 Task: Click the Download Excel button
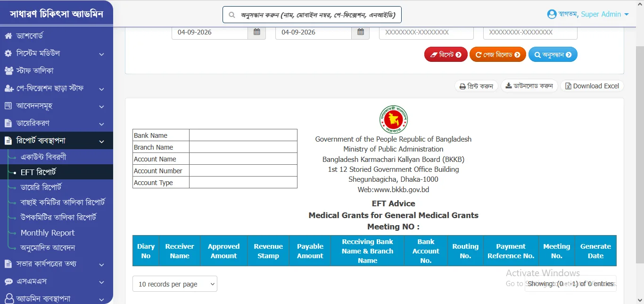pyautogui.click(x=592, y=86)
